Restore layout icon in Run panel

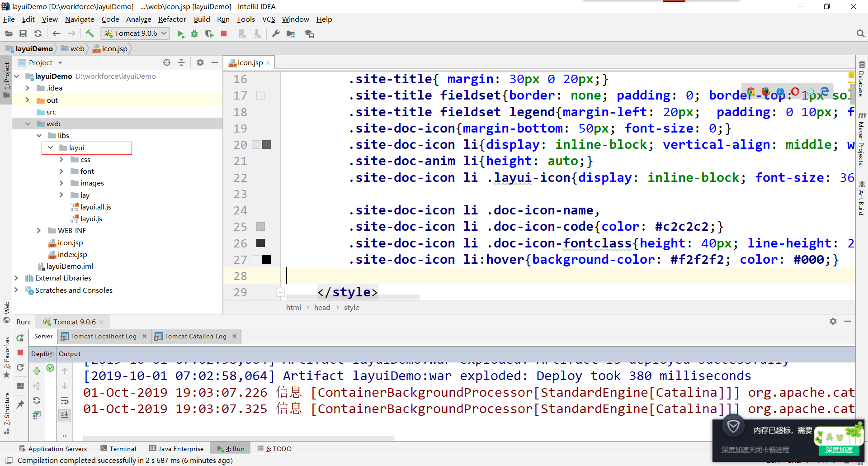20,386
